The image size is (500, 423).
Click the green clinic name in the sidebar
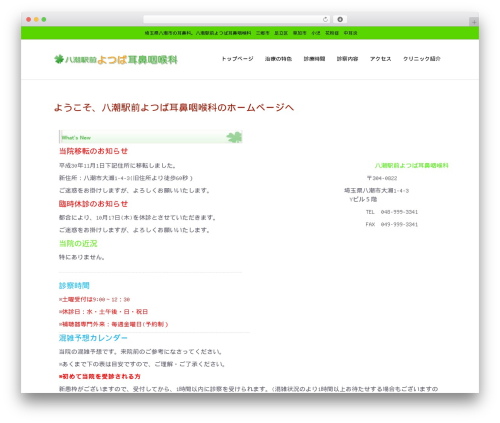coord(412,165)
